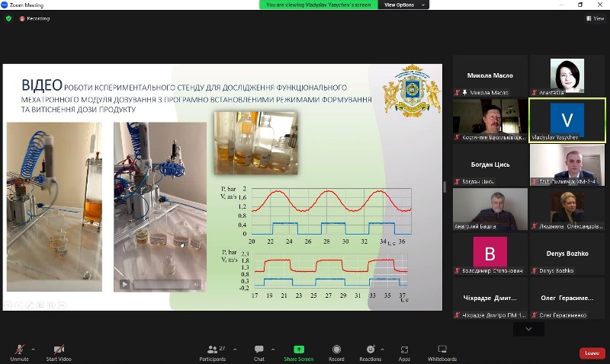Click the bottles photo on the slide

click(256, 143)
